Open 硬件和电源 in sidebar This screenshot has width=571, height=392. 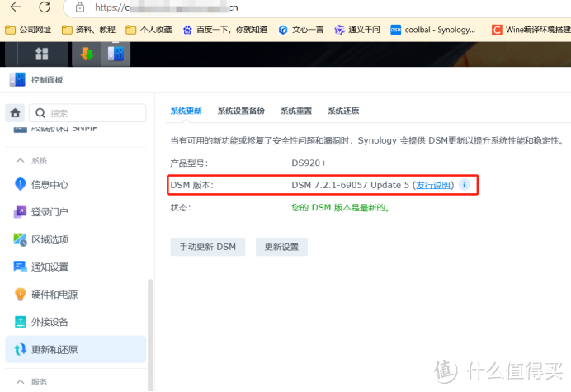(x=76, y=295)
